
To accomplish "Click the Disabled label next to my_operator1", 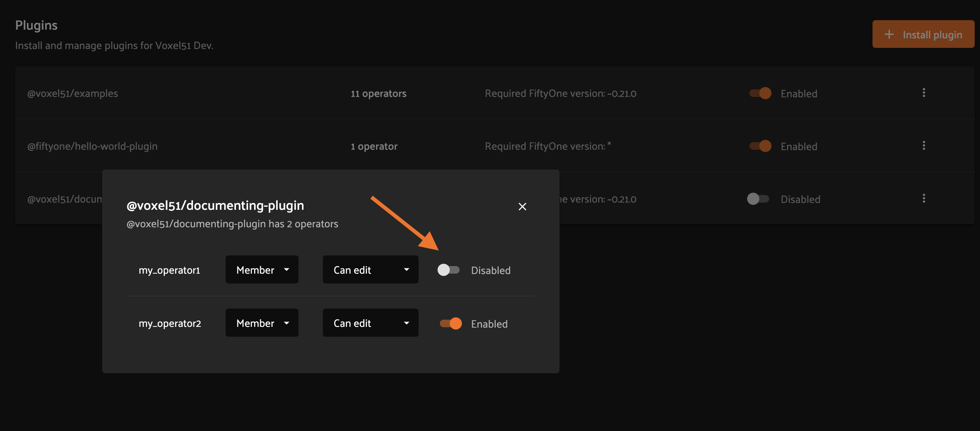I will [x=491, y=270].
